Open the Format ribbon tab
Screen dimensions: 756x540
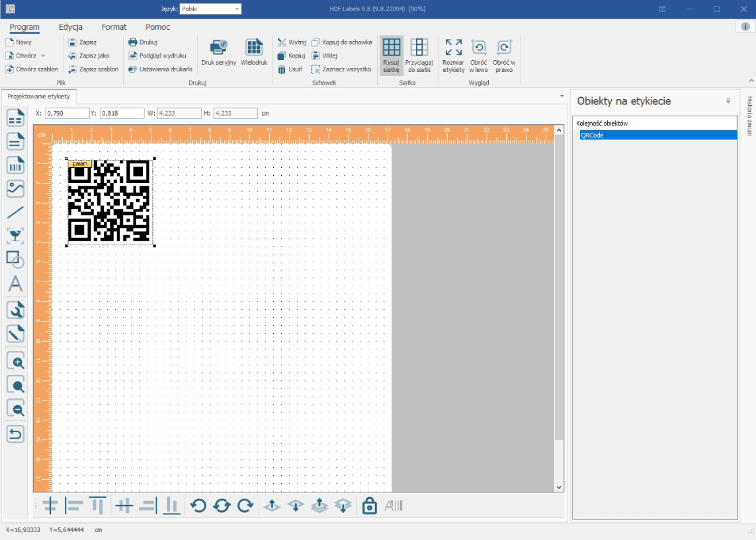click(x=114, y=27)
